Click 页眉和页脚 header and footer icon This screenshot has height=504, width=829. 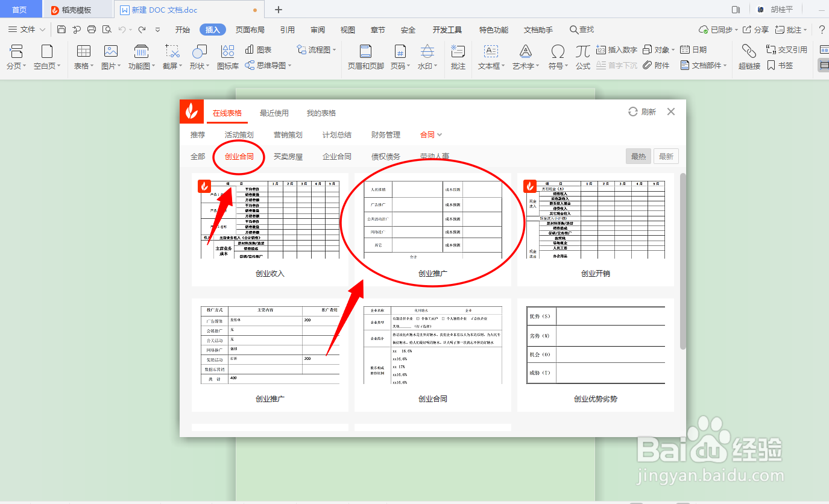tap(365, 51)
